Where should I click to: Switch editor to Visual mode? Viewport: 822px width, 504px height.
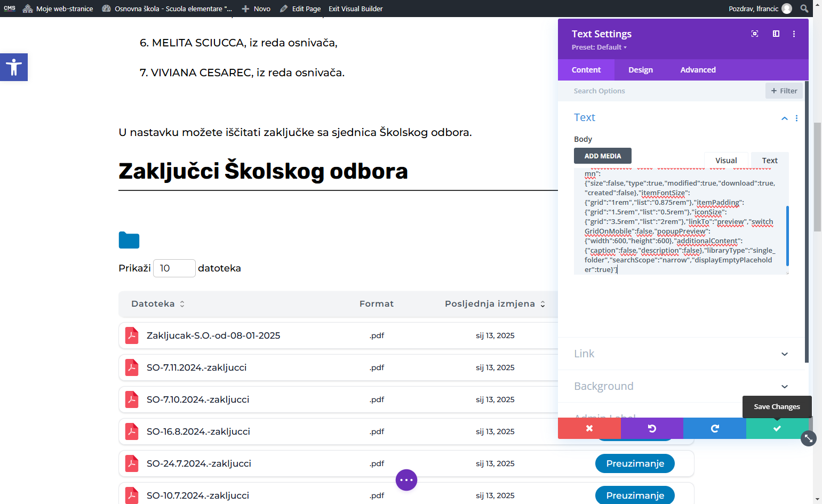pos(726,161)
